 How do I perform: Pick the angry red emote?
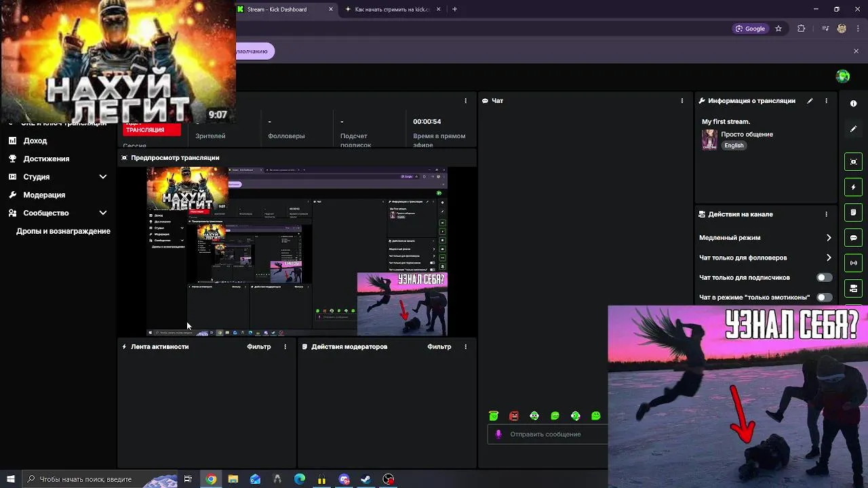pos(514,415)
